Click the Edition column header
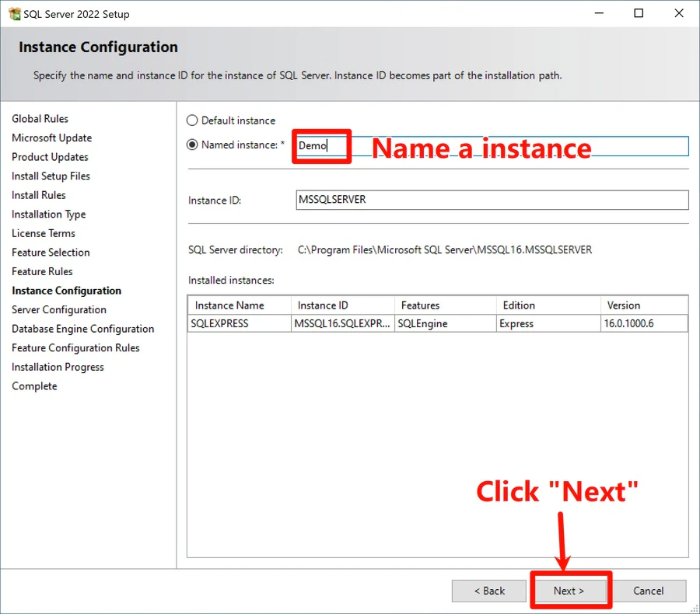Screen dimensions: 700x614 [x=548, y=305]
